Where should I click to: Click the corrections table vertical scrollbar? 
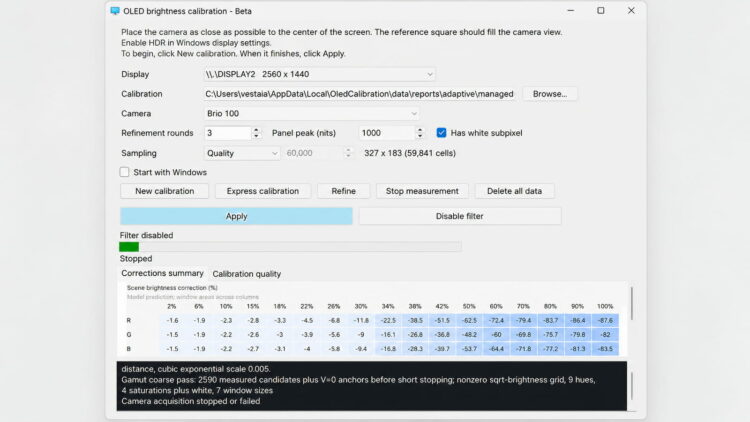[632, 303]
